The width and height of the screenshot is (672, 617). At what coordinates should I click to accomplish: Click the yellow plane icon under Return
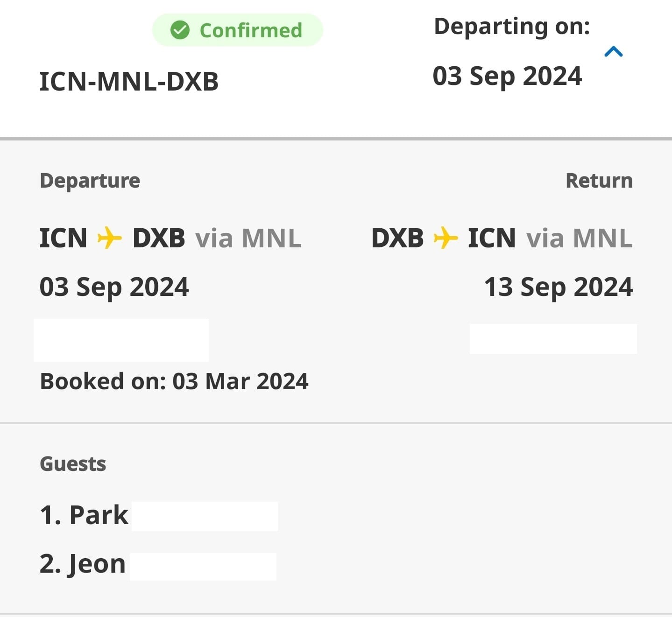[446, 238]
